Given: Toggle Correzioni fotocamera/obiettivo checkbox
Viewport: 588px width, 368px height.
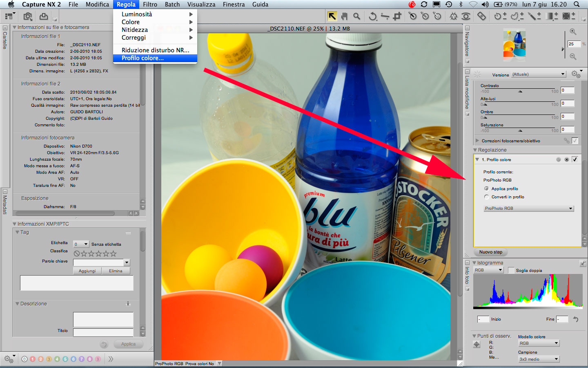Looking at the screenshot, I should pos(575,141).
